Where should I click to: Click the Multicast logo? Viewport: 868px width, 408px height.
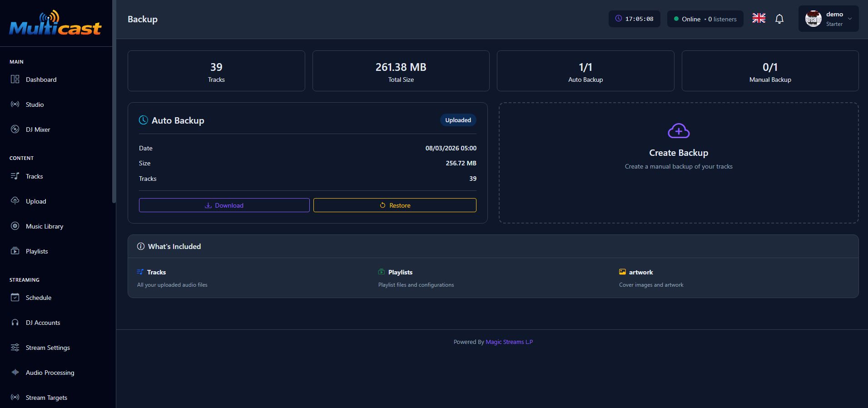(55, 24)
